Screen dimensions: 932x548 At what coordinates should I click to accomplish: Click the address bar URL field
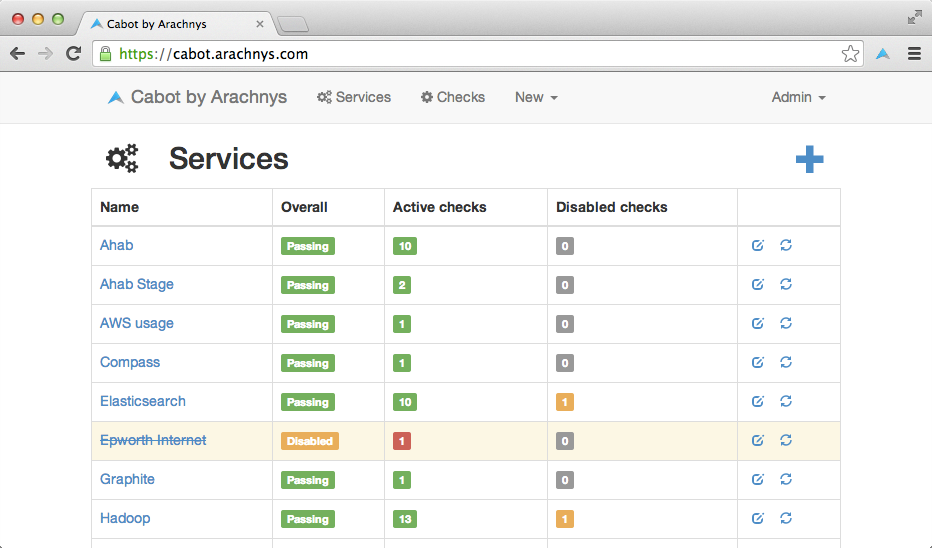[x=470, y=54]
